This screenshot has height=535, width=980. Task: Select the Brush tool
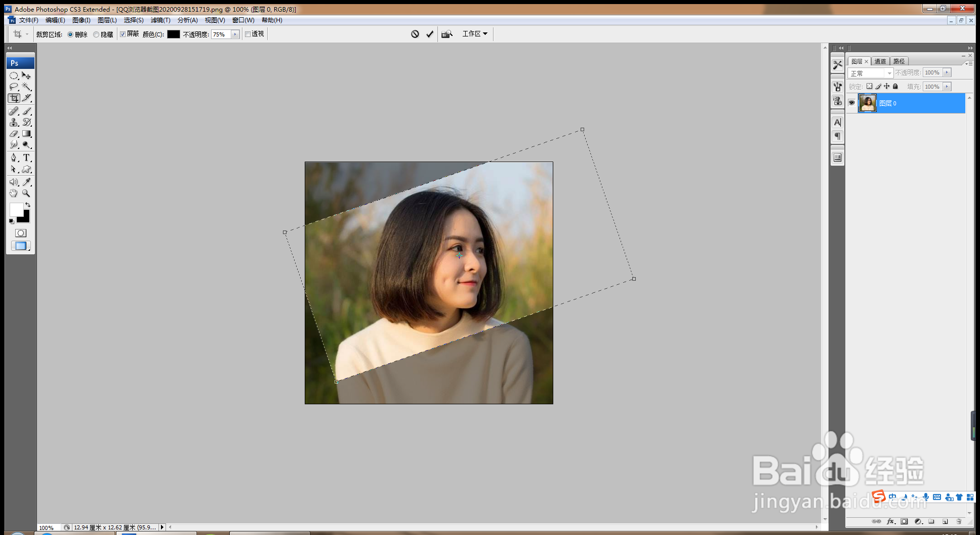coord(26,111)
